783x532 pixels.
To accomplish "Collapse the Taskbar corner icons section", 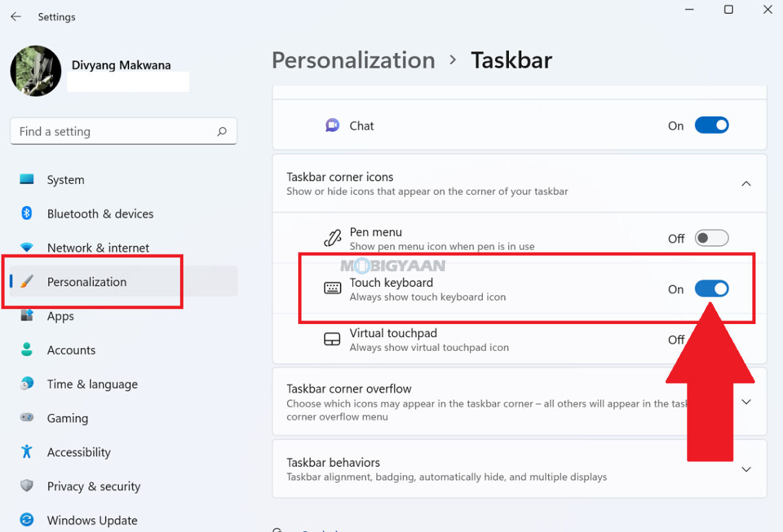I will (746, 183).
